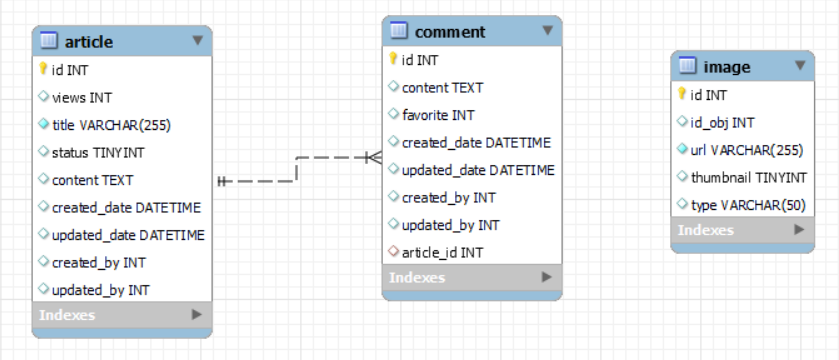This screenshot has width=839, height=360.
Task: Click the primary key icon of article id
Action: 43,69
